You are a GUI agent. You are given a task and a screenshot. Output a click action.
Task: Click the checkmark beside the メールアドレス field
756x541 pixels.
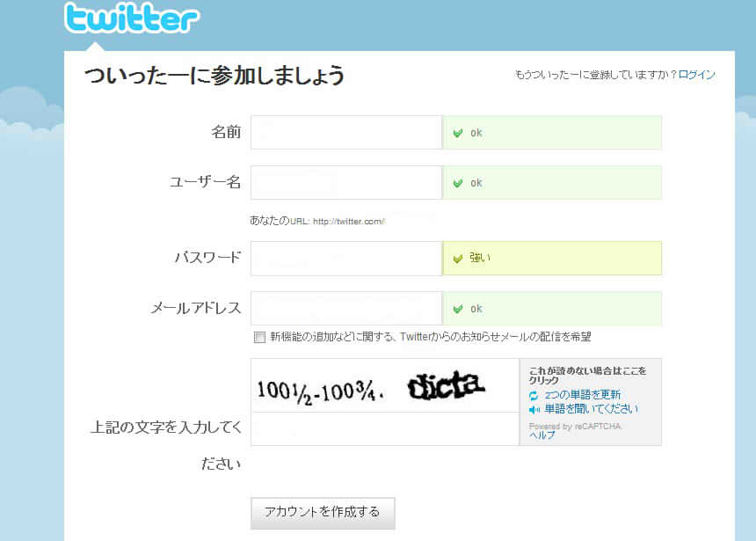(458, 309)
